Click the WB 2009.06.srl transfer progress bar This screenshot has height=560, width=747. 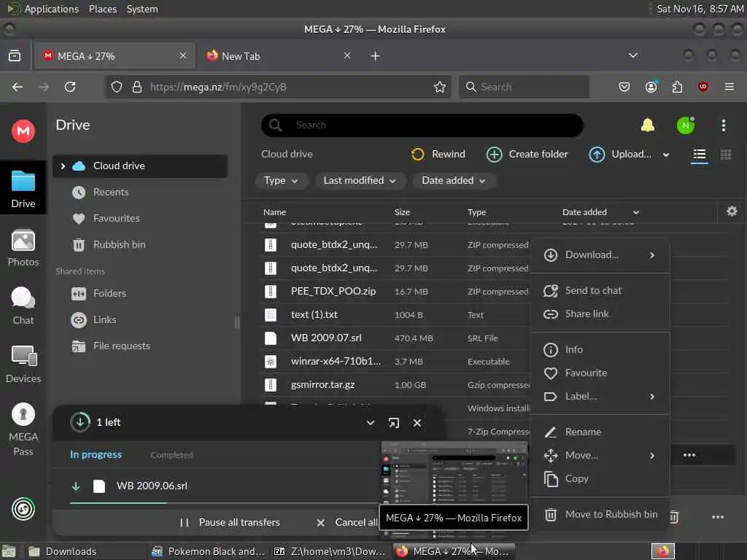pos(224,503)
